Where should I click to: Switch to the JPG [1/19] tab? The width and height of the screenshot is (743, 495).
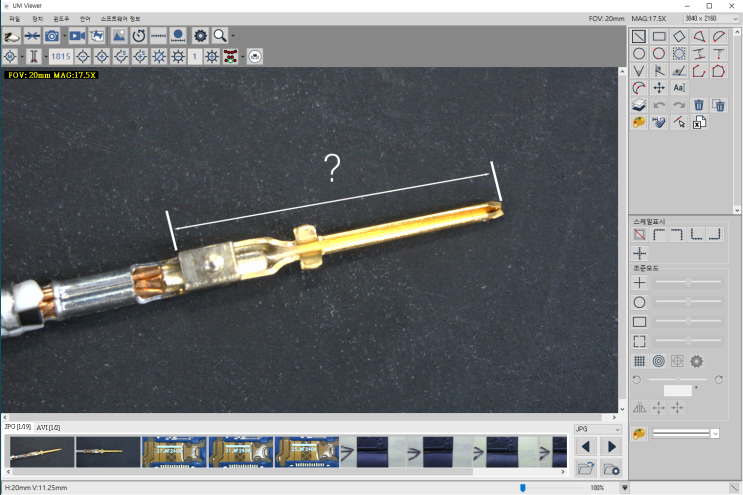click(x=18, y=427)
